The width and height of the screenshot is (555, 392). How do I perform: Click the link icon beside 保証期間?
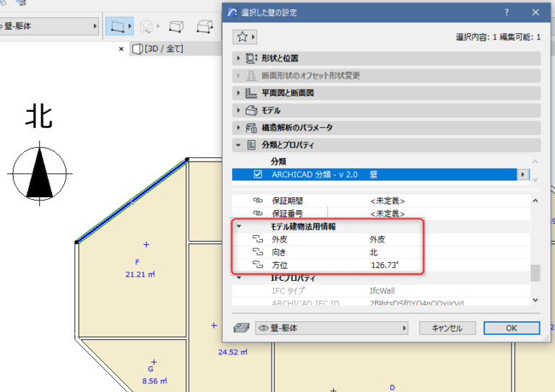click(258, 201)
